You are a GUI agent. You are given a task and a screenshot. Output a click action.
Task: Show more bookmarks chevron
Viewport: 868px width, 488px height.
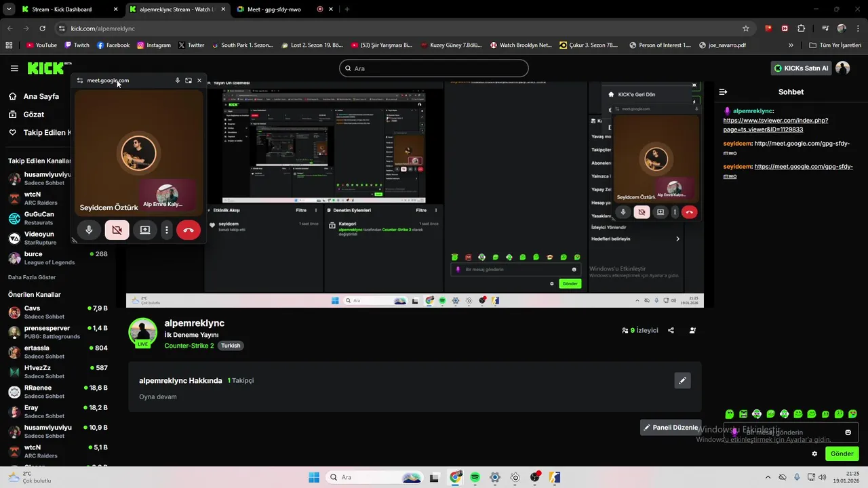791,45
